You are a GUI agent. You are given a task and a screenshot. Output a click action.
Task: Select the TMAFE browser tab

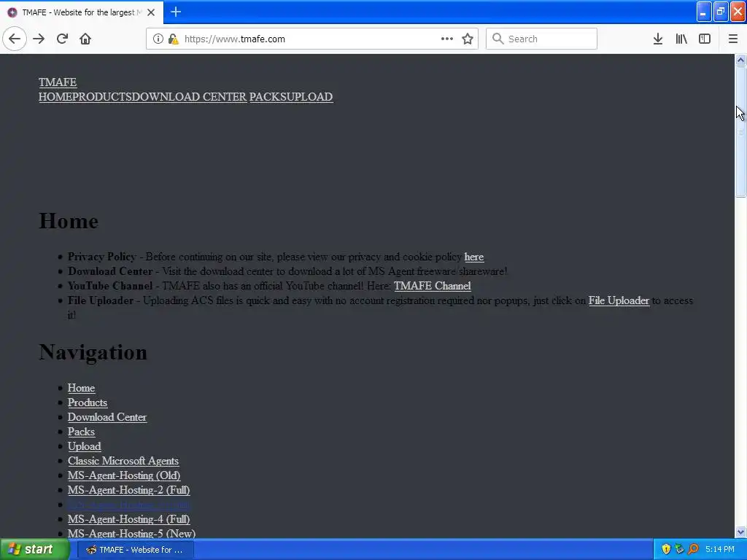click(81, 12)
